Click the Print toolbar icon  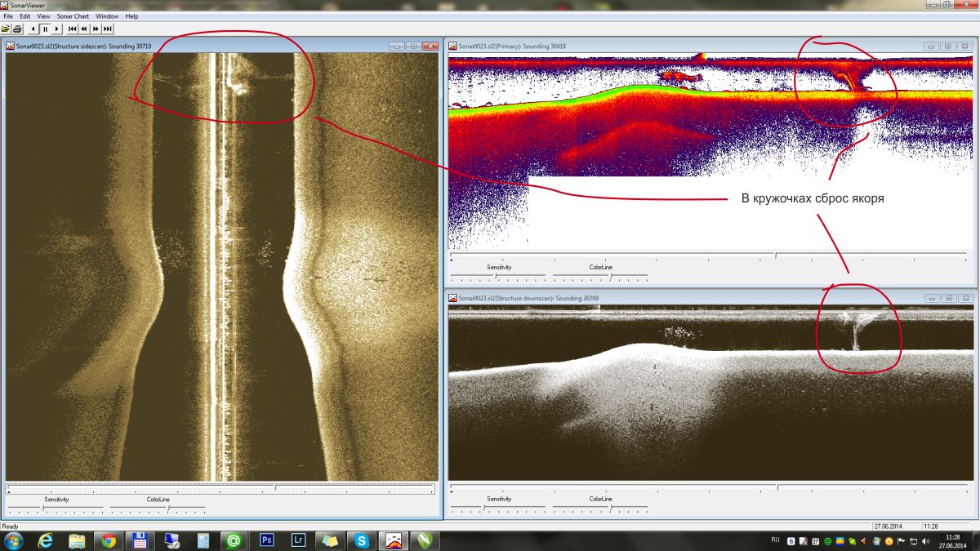point(17,29)
